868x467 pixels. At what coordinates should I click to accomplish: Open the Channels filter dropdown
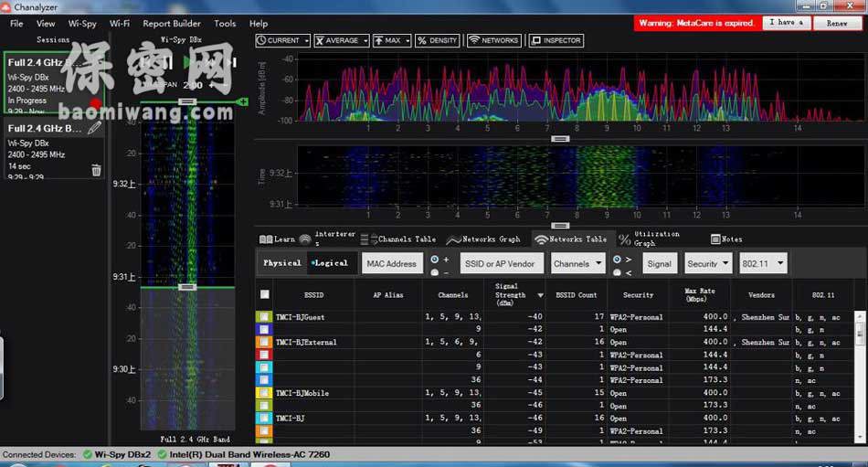coord(577,263)
